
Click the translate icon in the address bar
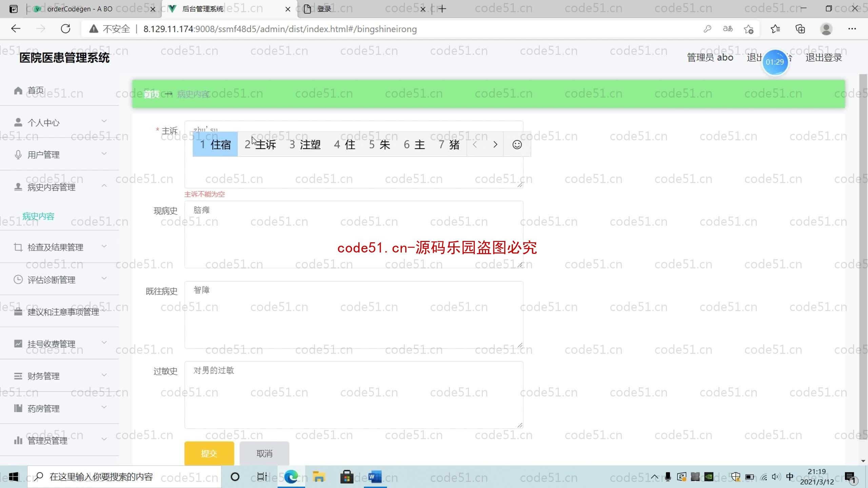point(728,29)
